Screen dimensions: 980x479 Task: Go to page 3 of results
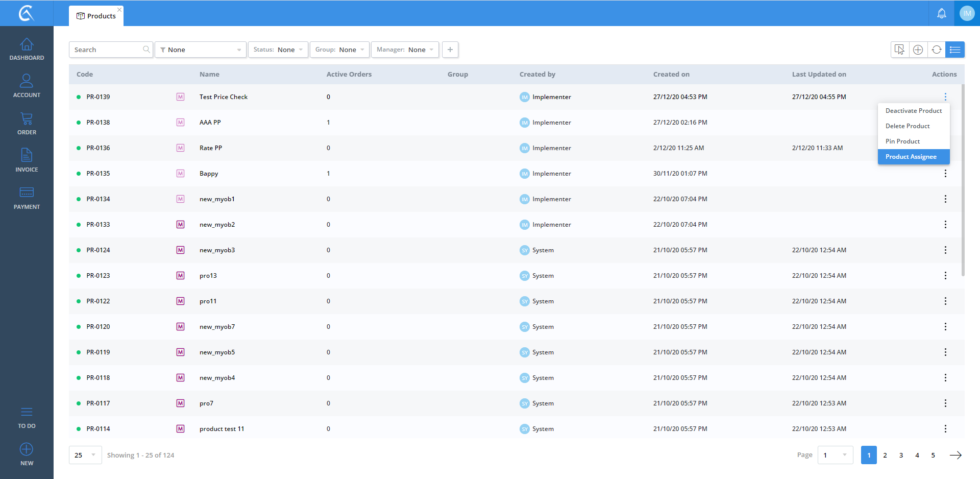click(x=901, y=455)
